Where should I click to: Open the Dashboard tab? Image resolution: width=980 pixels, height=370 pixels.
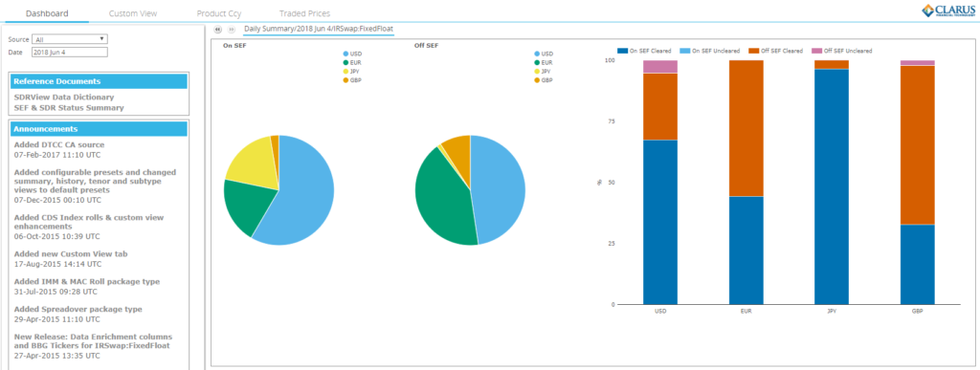(47, 13)
